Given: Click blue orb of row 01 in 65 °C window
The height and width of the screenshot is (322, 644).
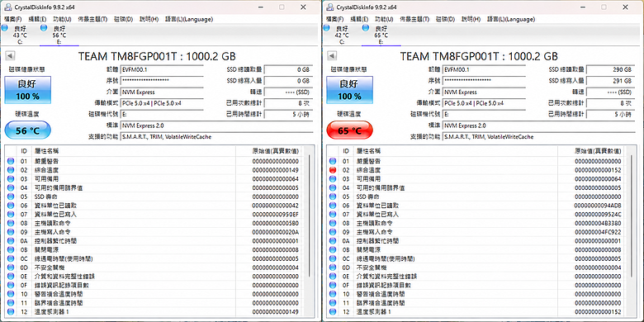Looking at the screenshot, I should (333, 161).
